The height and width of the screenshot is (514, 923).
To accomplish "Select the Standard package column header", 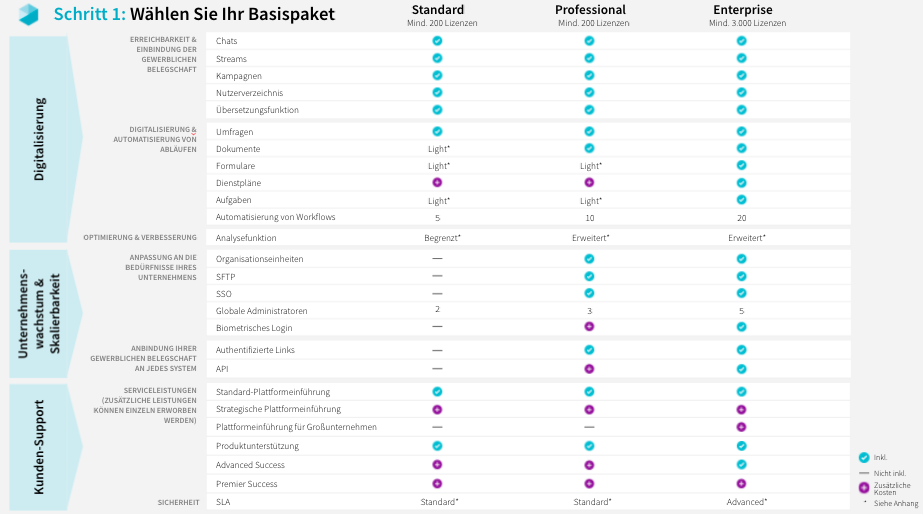I will tap(437, 10).
